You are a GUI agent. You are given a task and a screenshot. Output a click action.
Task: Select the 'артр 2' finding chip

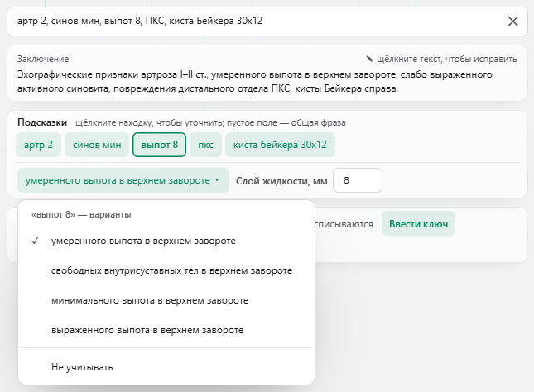tap(38, 145)
